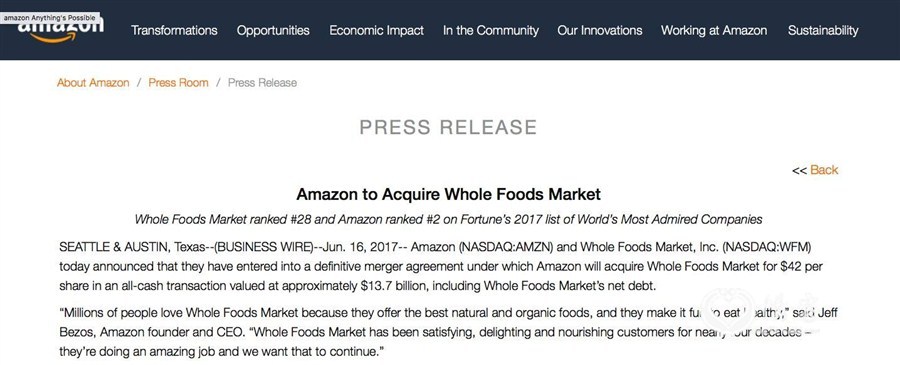Screen dimensions: 900x365
Task: Select Working at Amazon menu item
Action: tap(714, 30)
